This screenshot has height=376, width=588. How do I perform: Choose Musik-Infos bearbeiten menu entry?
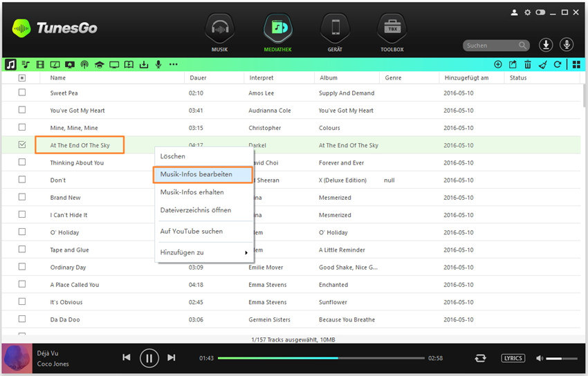click(203, 174)
